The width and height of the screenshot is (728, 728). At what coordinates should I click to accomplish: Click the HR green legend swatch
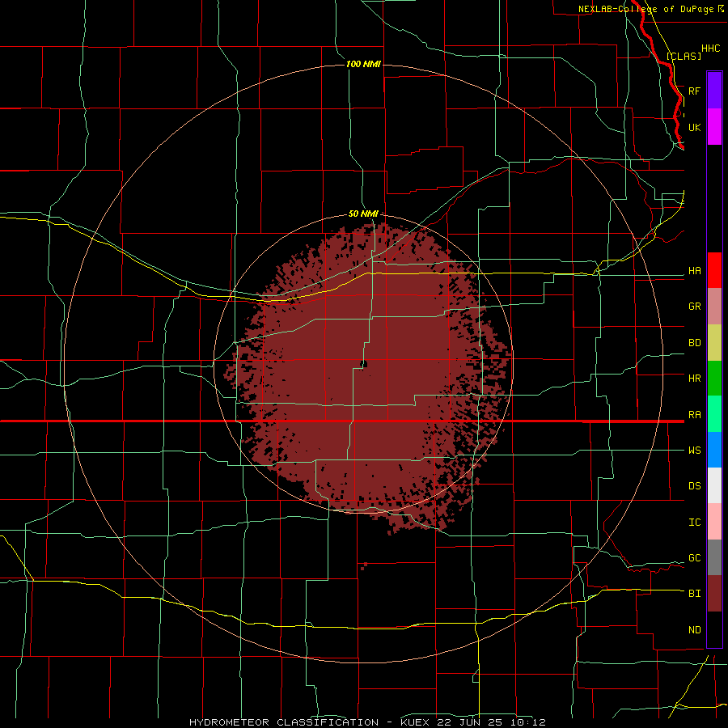tap(714, 379)
